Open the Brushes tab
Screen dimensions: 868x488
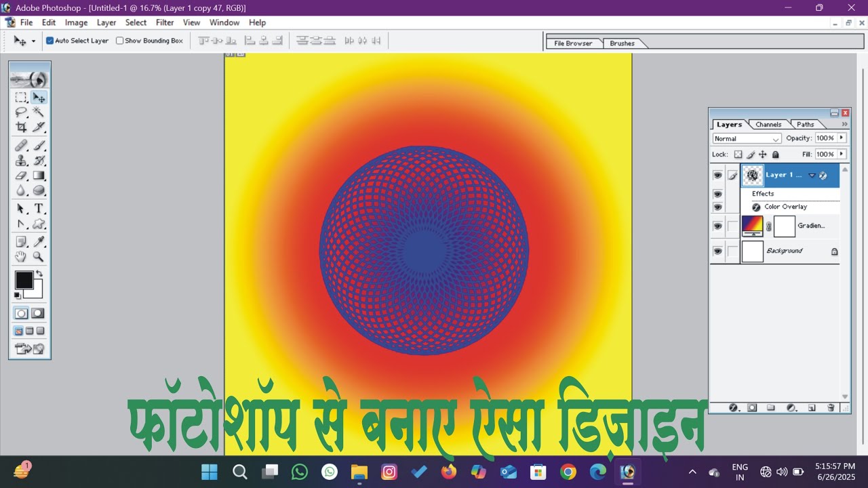pos(622,43)
